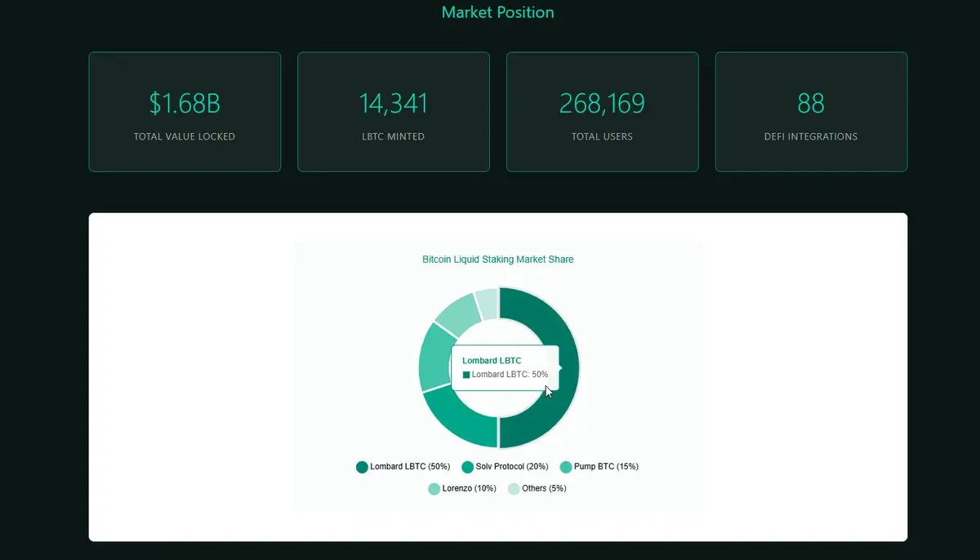Click the Bitcoin Liquid Staking Market Share title

(x=498, y=260)
